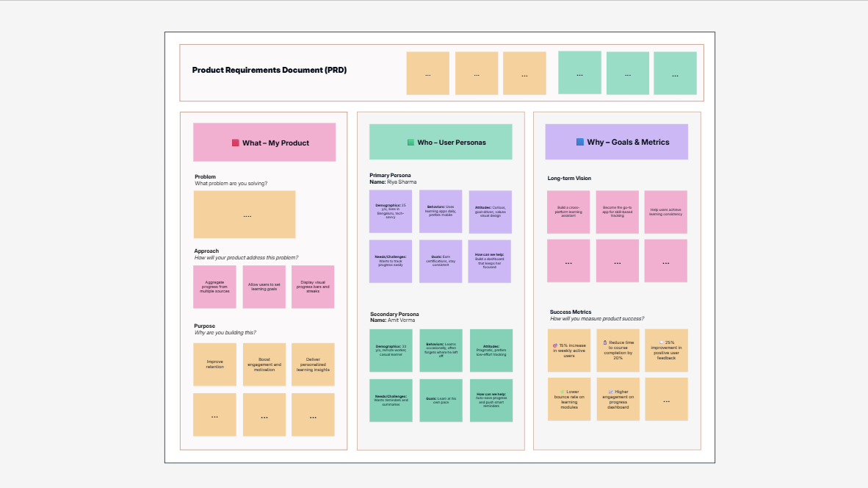Image resolution: width=868 pixels, height=488 pixels.
Task: Select the 'Aggregate progress from multiple sources' note
Action: click(x=214, y=287)
